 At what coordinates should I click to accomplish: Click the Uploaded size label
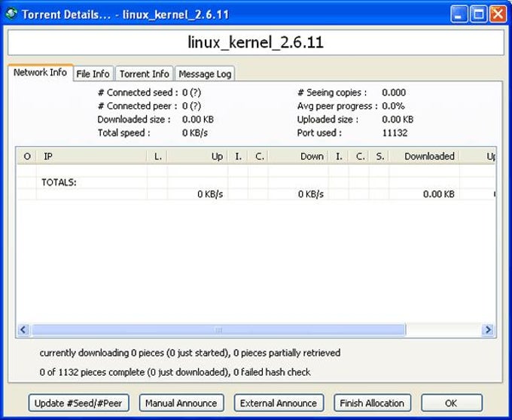[x=328, y=120]
